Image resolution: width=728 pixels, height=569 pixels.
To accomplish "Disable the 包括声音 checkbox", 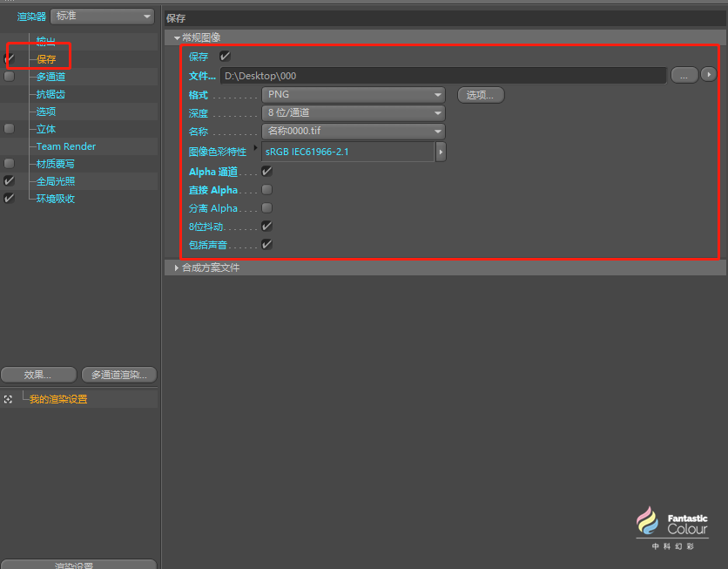I will (x=266, y=244).
